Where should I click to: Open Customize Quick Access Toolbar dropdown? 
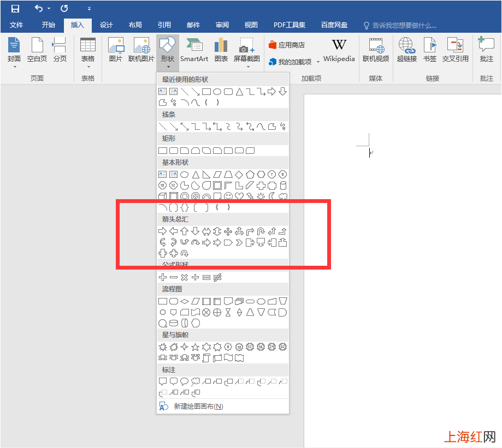(90, 9)
